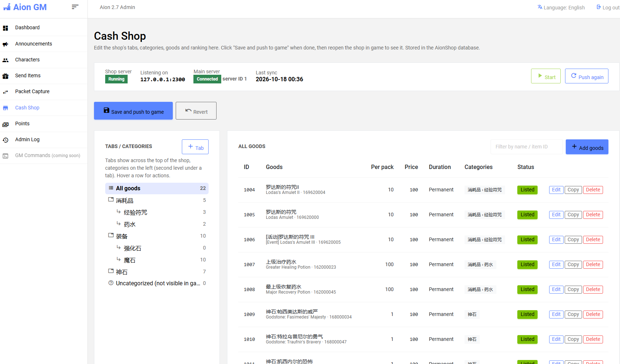Image resolution: width=620 pixels, height=364 pixels.
Task: Copy Godstone Fasimedes' Majesty item 1009
Action: pyautogui.click(x=573, y=315)
